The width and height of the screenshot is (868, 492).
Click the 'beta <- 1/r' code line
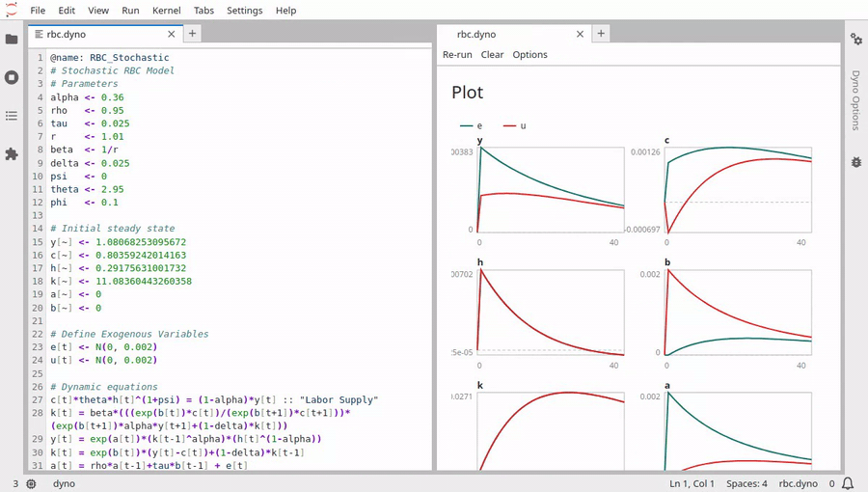84,150
